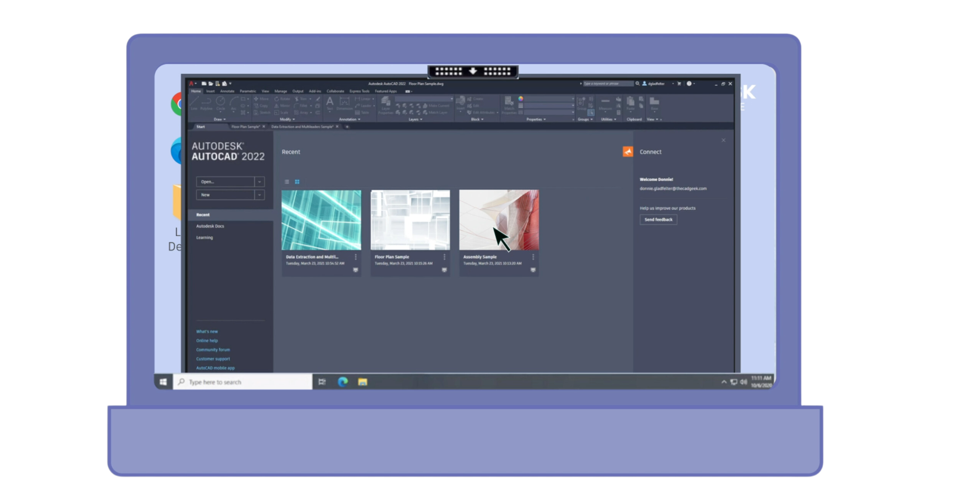
Task: Expand the Properties panel flyout
Action: coord(536,119)
